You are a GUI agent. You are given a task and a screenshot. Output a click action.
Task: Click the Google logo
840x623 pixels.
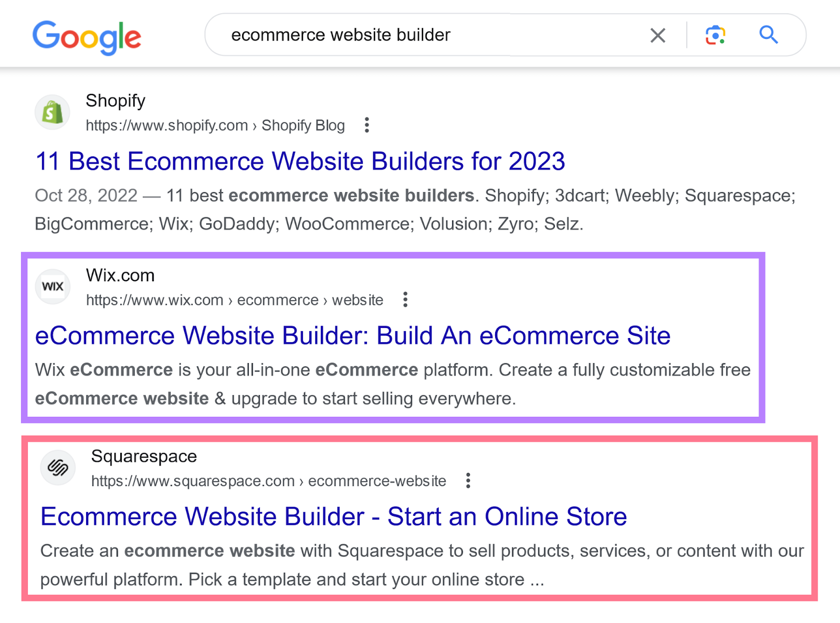coord(87,38)
